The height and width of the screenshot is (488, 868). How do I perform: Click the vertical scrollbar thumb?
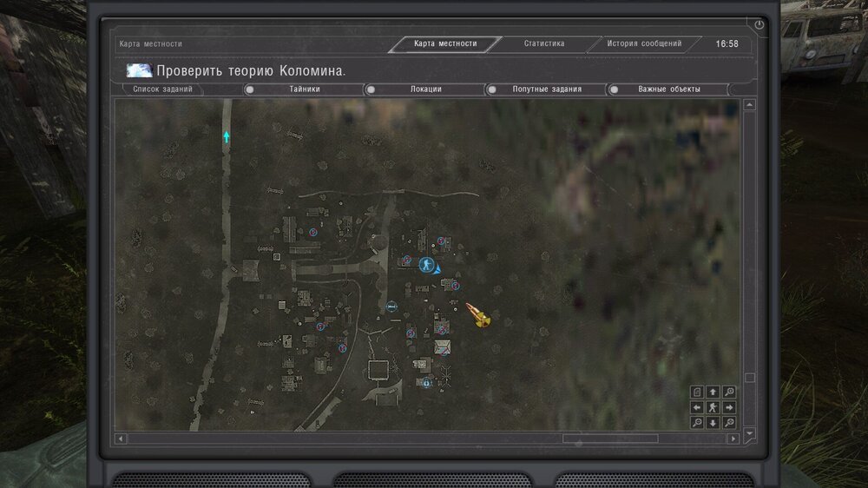point(750,378)
